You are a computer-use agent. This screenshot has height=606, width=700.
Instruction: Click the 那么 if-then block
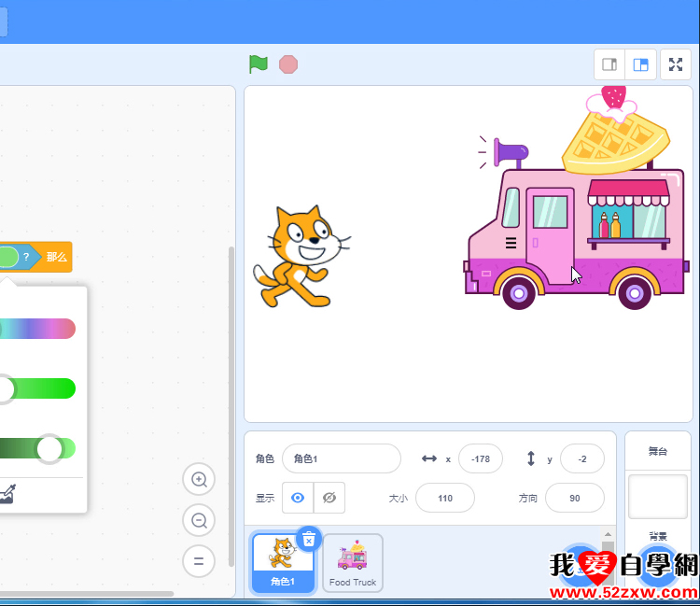coord(56,257)
